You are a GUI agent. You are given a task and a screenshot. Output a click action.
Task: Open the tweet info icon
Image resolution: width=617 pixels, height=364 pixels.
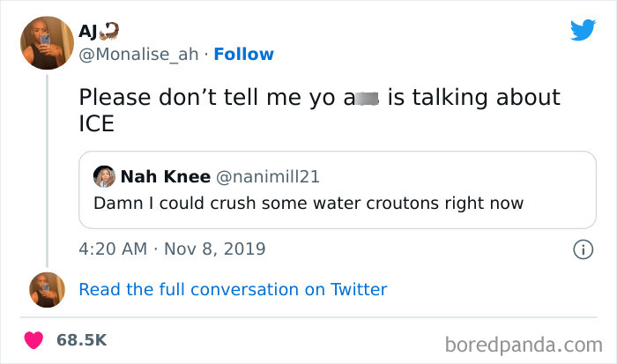point(583,249)
